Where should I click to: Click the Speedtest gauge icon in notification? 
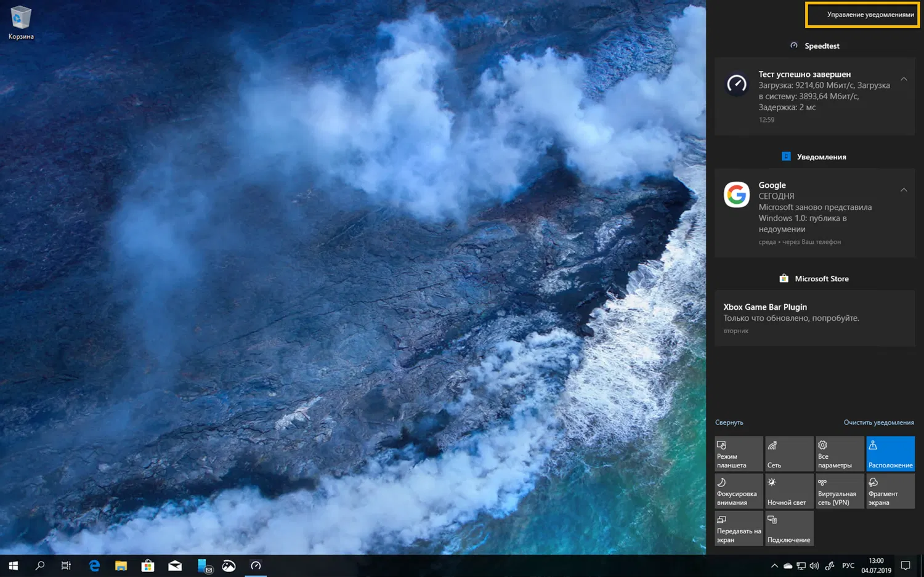pyautogui.click(x=737, y=84)
